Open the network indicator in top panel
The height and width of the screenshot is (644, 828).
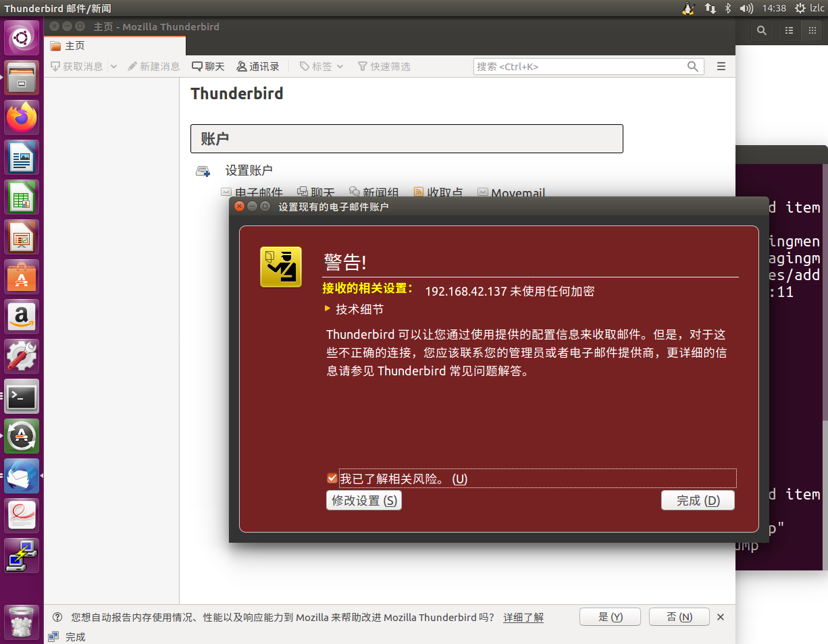[710, 8]
